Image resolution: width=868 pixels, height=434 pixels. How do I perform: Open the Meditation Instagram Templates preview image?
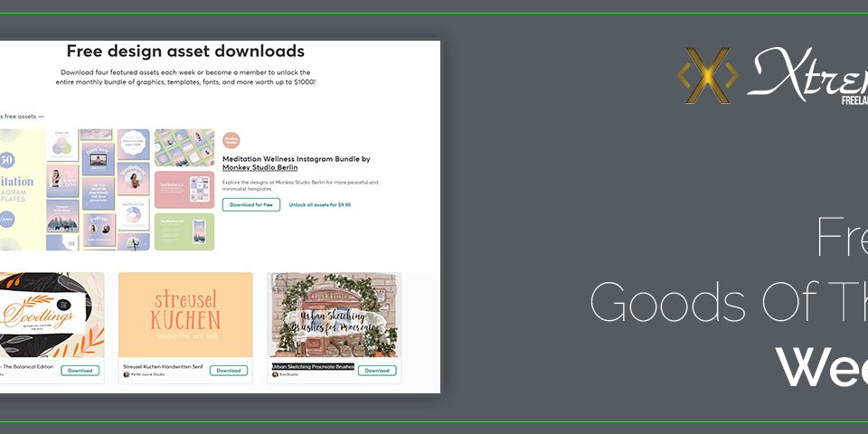click(x=75, y=190)
